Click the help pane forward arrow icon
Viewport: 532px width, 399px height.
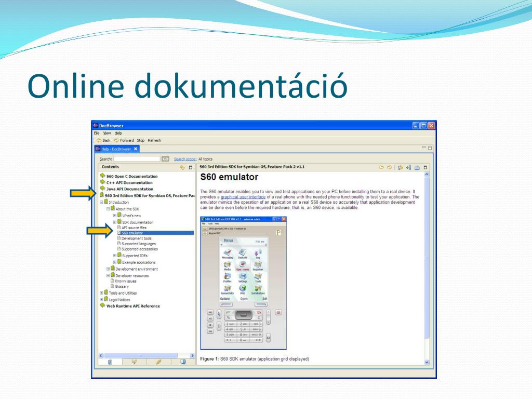(390, 167)
